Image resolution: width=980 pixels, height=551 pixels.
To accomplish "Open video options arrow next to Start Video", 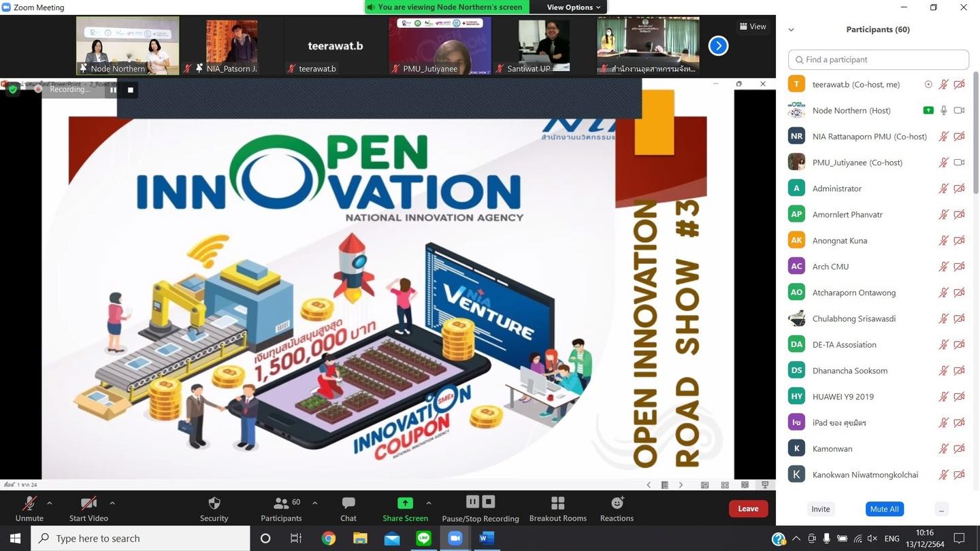I will tap(112, 503).
